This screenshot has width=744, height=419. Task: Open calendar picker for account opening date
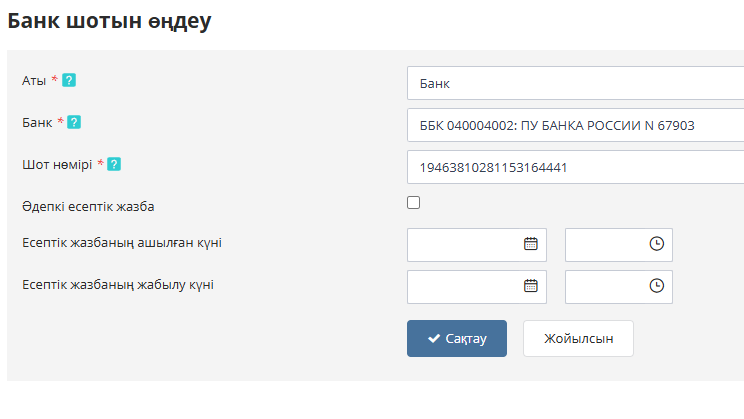click(x=531, y=243)
